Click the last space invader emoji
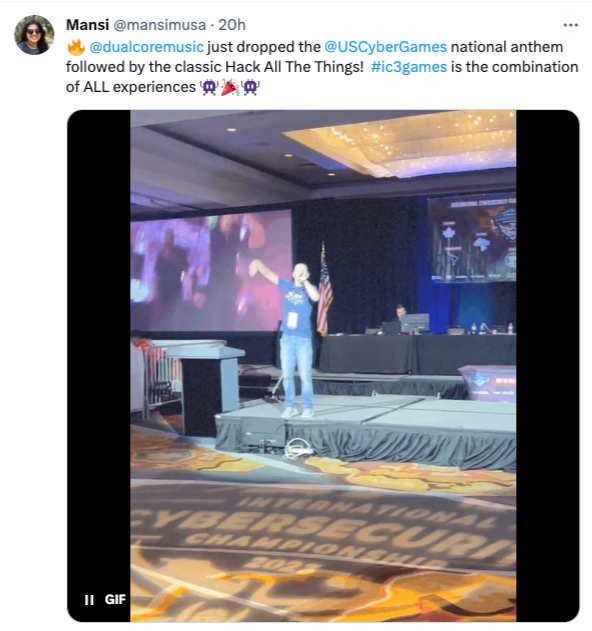592x631 pixels. tap(250, 87)
